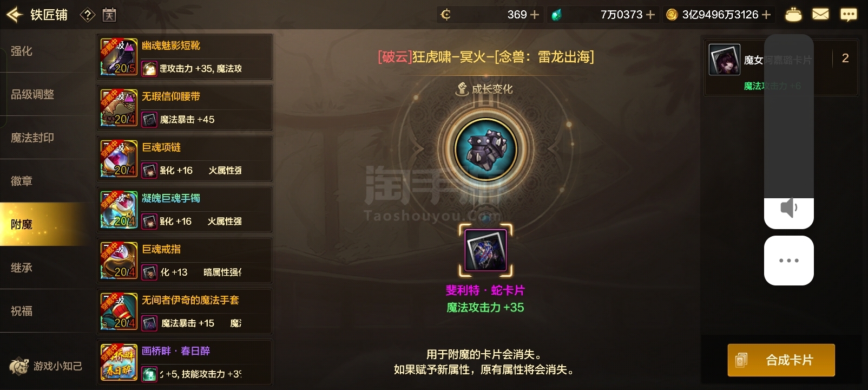Open the mail envelope icon

coord(820,15)
